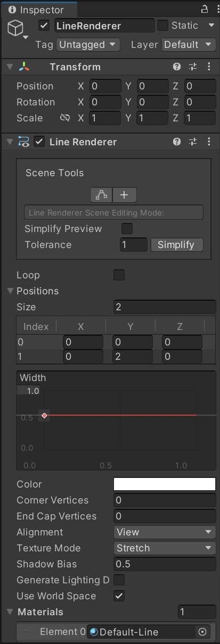Click the Simplify button
220x644 pixels.
176,245
